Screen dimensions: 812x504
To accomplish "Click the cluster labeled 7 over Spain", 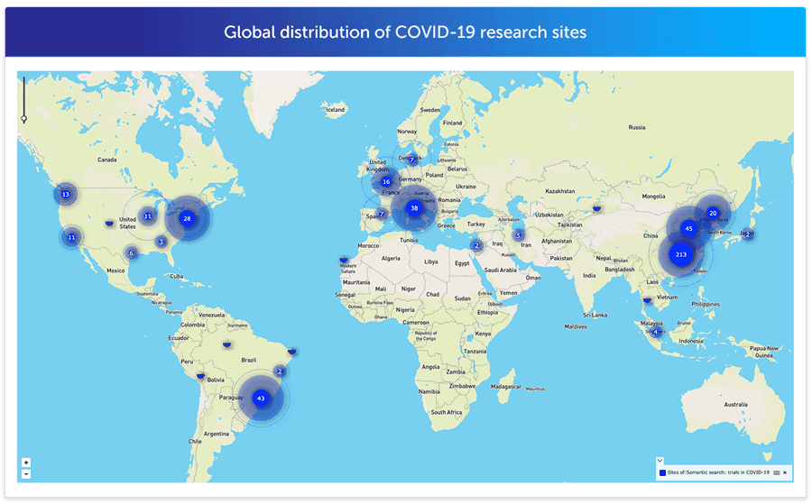I will tap(382, 214).
